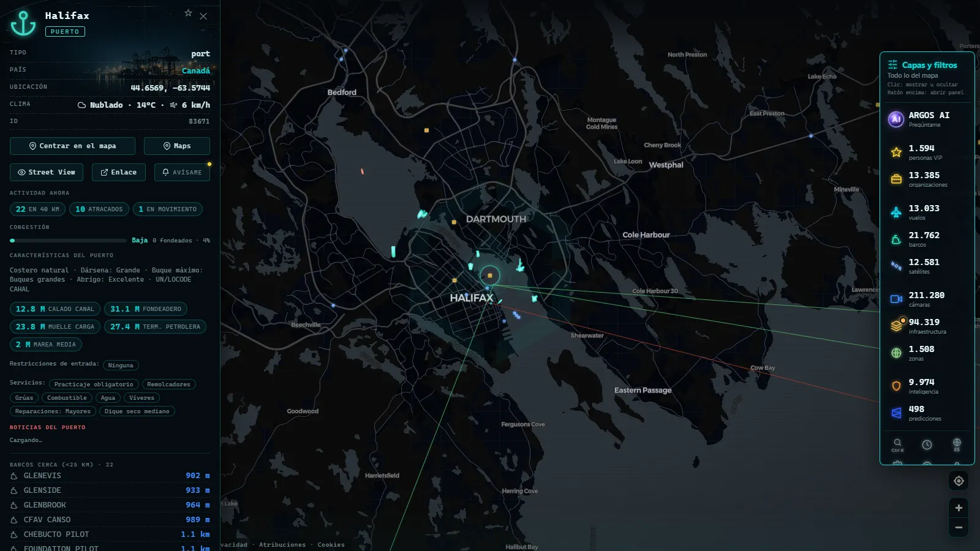Click the congestion level bar
Screen dimensions: 980x551
pyautogui.click(x=68, y=241)
